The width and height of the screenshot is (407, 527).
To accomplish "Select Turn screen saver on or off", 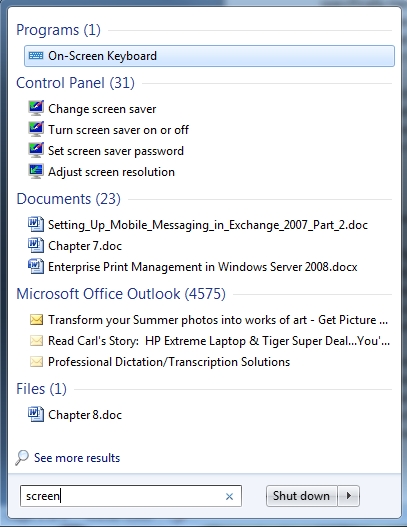I will tap(118, 130).
